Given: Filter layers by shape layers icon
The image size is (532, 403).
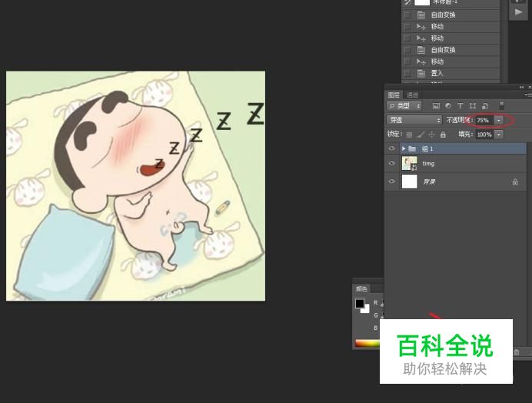Looking at the screenshot, I should (x=473, y=106).
